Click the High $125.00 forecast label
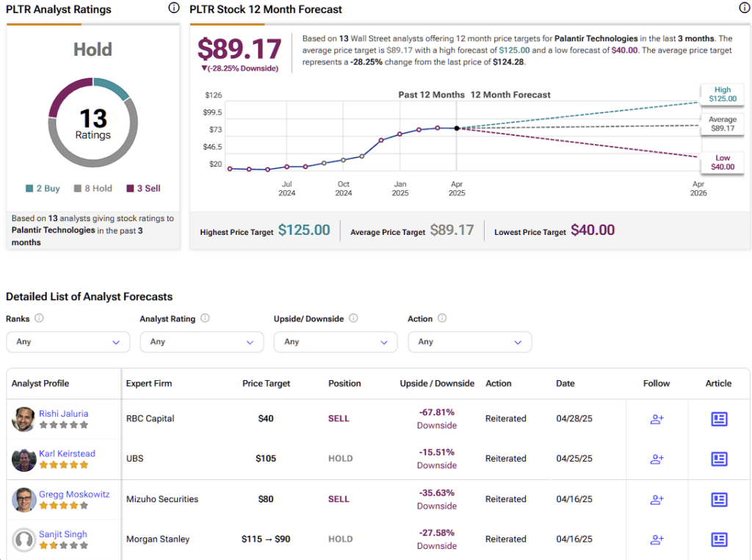Screen dimensions: 752x560 pos(723,94)
